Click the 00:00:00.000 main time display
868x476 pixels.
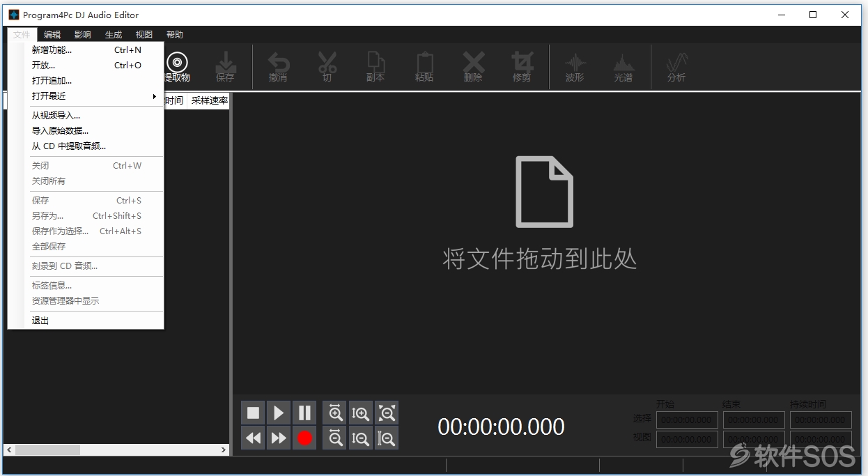(x=501, y=427)
